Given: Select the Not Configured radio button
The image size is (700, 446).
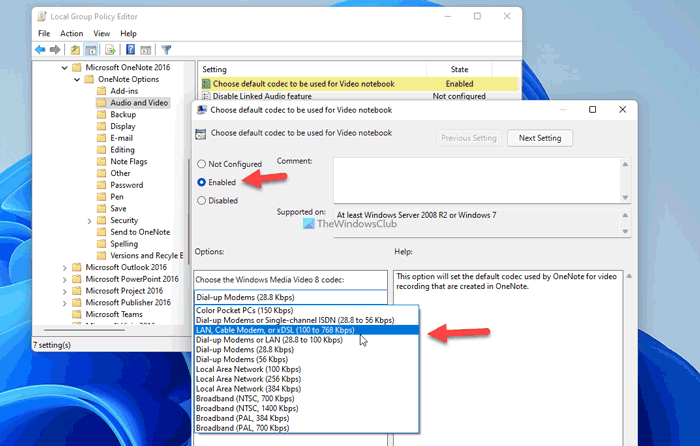Looking at the screenshot, I should pos(202,164).
